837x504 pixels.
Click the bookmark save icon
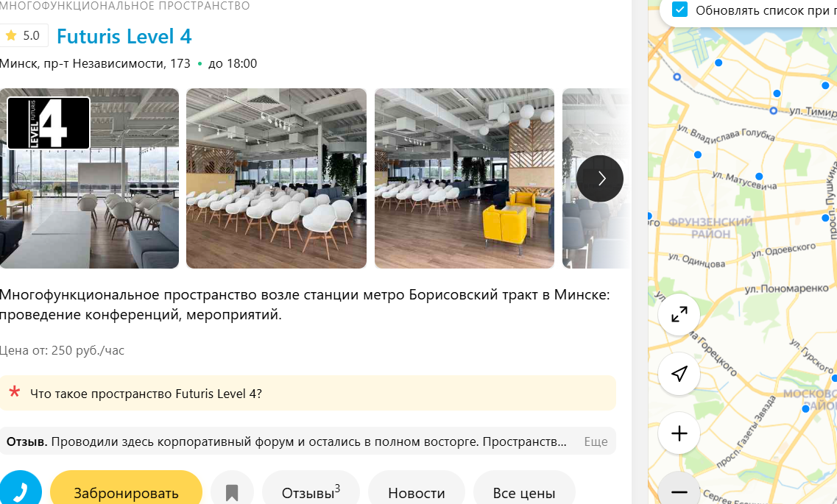232,491
